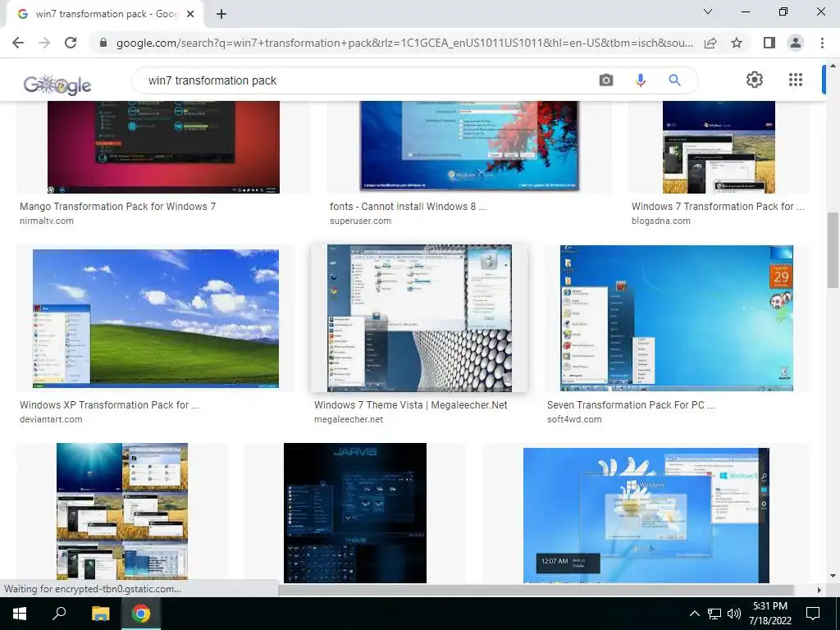The image size is (840, 630).
Task: Visit the soft4wd.com source link
Action: coord(573,419)
